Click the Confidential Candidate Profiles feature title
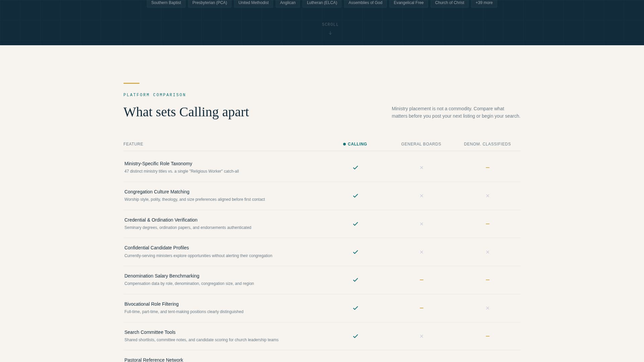The image size is (644, 362). pyautogui.click(x=157, y=248)
